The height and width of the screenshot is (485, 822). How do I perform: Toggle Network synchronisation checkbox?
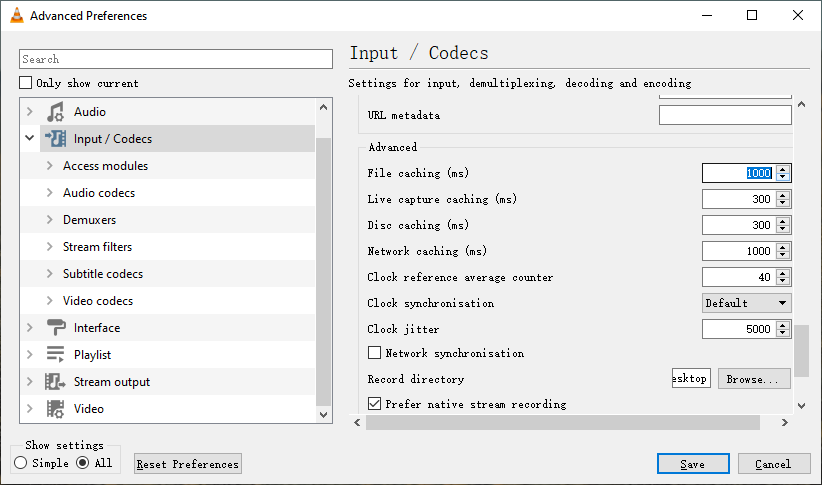tap(374, 353)
